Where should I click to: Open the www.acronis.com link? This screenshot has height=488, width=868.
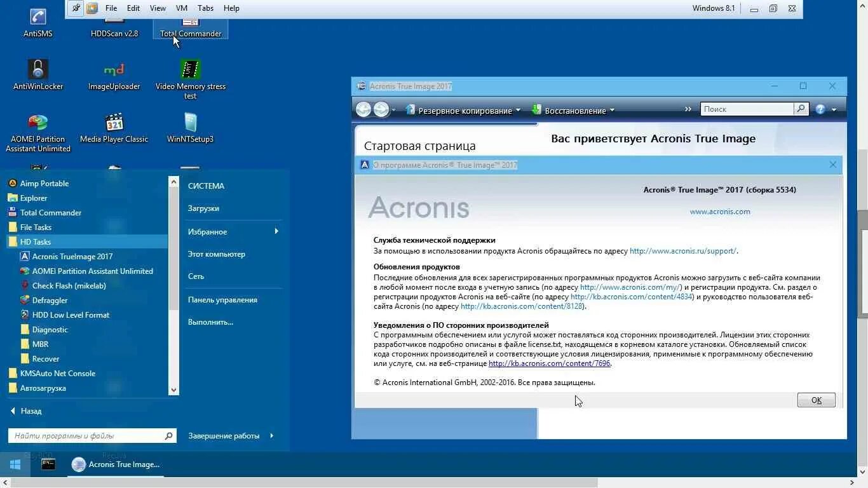tap(720, 212)
